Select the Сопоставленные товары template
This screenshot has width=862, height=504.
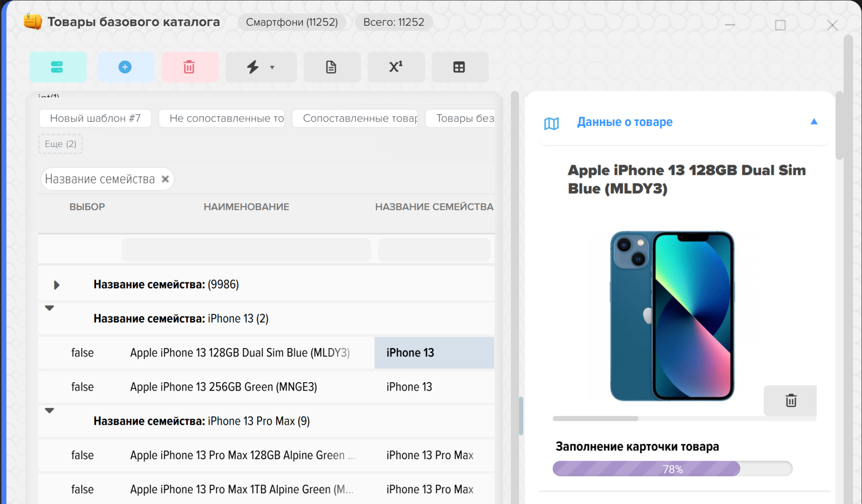(x=356, y=118)
